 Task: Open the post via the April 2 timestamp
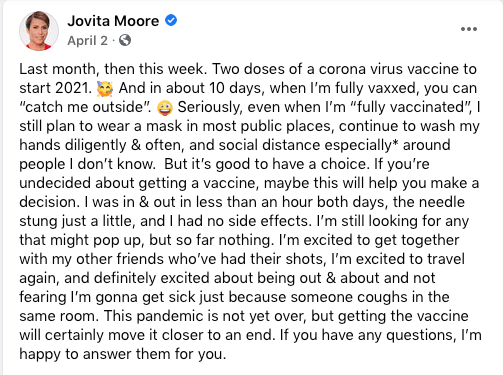(x=88, y=41)
